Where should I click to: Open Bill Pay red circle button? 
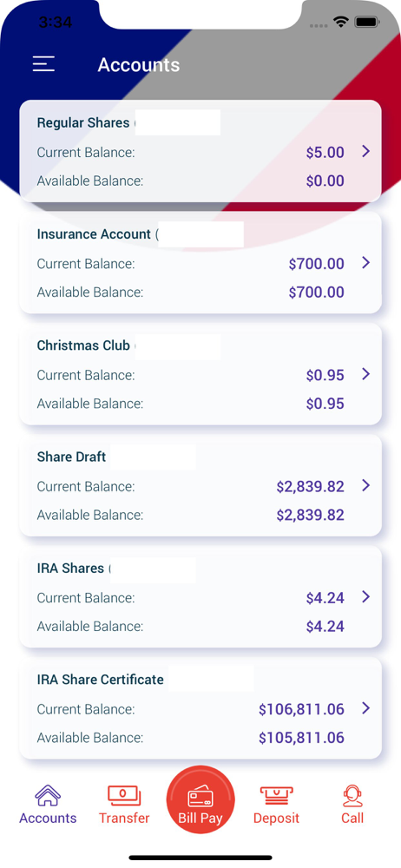pos(200,799)
